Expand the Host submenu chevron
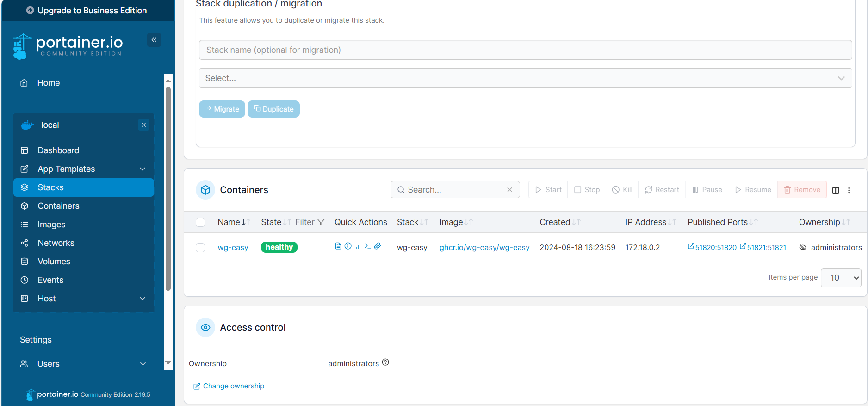 [x=143, y=299]
